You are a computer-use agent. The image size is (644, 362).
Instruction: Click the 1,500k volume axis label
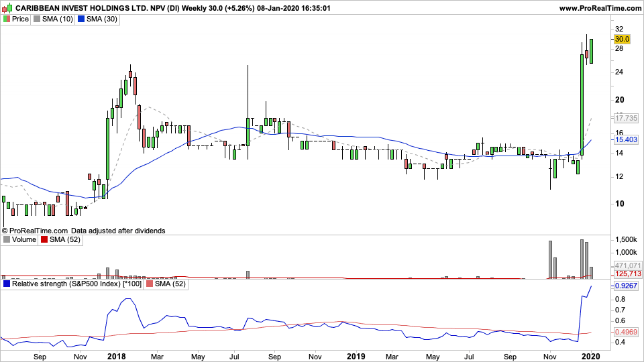click(626, 240)
